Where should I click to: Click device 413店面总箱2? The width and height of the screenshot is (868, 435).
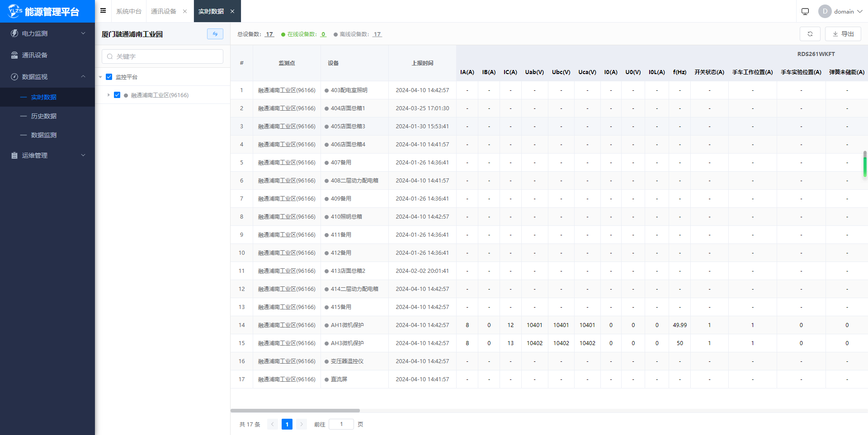[x=348, y=271]
